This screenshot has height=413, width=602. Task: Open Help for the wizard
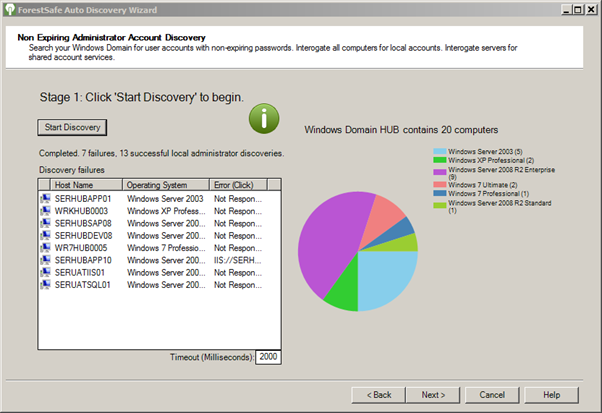point(551,395)
